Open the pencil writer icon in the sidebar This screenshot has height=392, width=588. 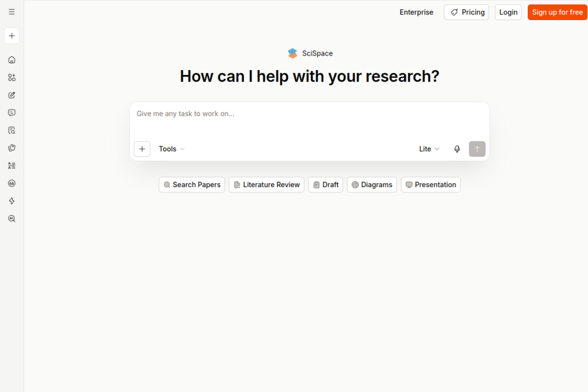[11, 95]
